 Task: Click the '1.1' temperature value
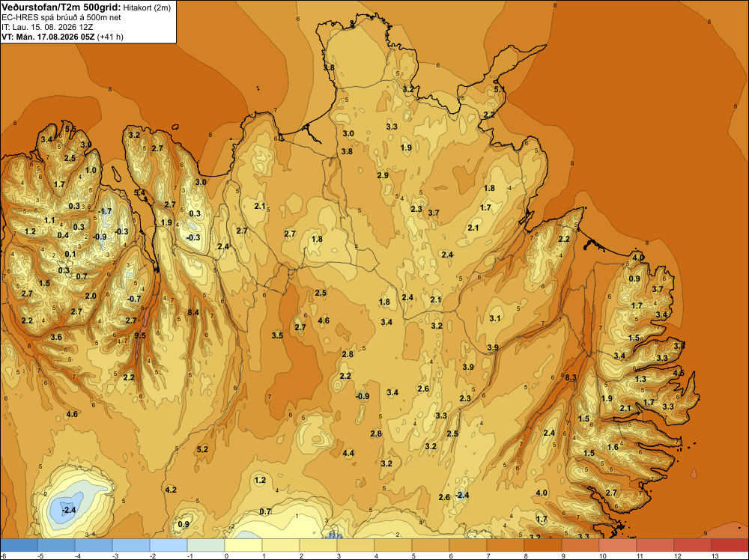pos(49,221)
